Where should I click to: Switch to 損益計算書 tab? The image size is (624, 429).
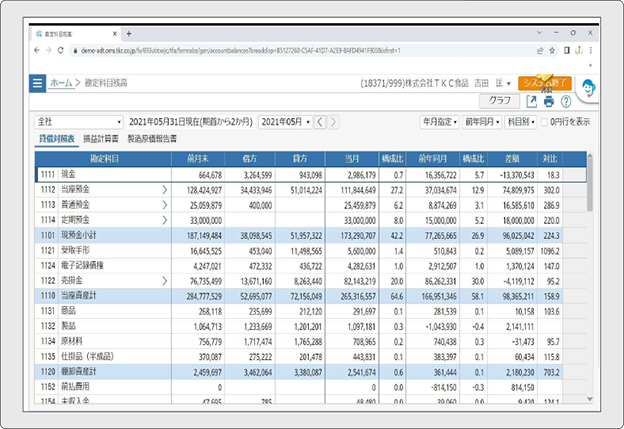click(x=101, y=139)
